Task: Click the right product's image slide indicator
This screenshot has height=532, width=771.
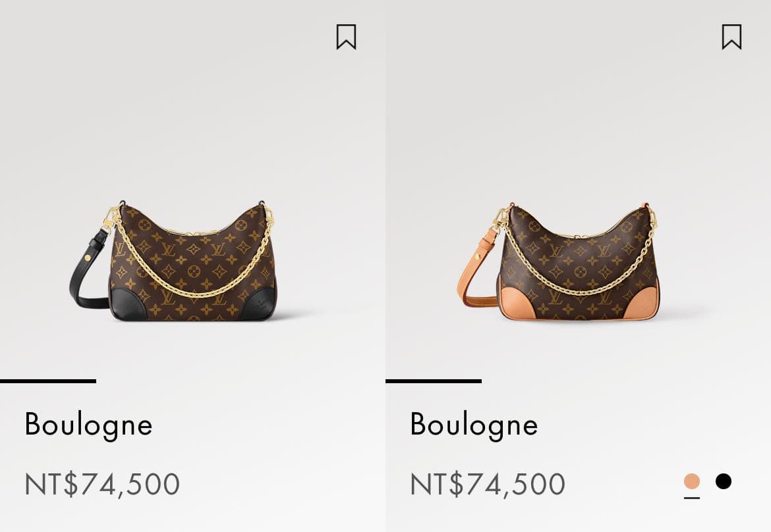Action: [x=434, y=381]
